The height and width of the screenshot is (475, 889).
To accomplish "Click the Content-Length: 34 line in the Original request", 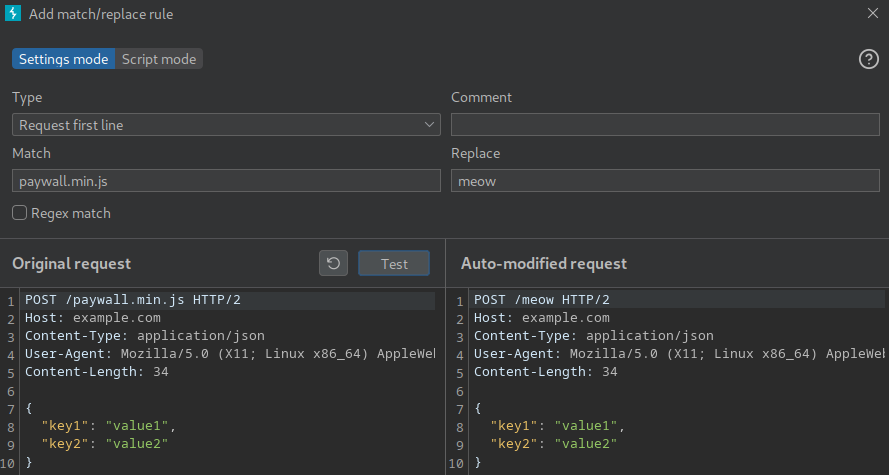I will pyautogui.click(x=96, y=372).
